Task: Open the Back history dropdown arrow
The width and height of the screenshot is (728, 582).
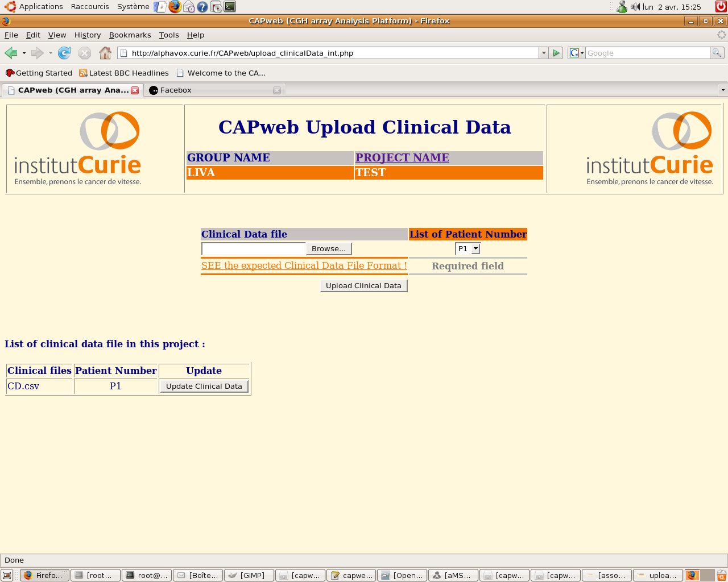Action: [24, 53]
